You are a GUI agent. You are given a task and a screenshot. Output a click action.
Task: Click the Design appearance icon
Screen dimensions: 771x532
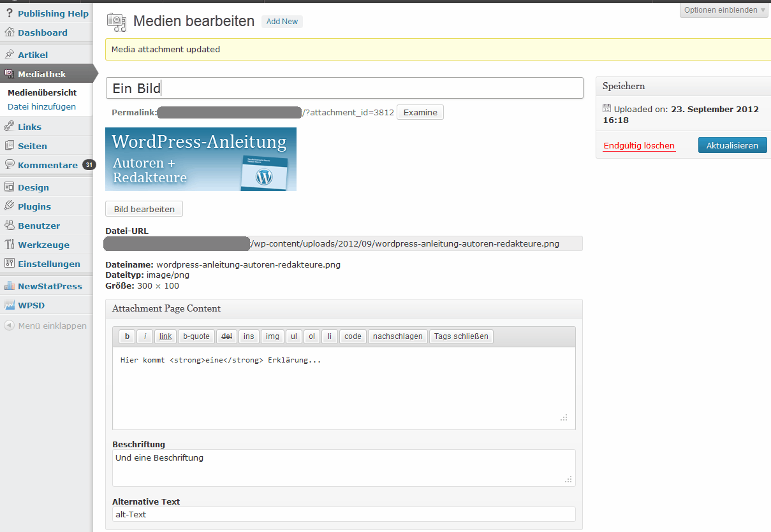(x=9, y=187)
